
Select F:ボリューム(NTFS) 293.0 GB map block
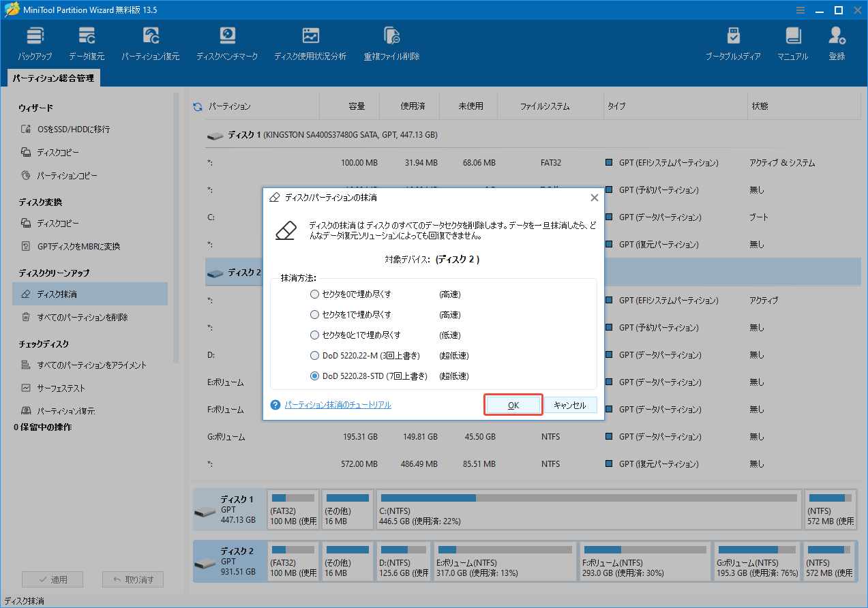pos(645,562)
